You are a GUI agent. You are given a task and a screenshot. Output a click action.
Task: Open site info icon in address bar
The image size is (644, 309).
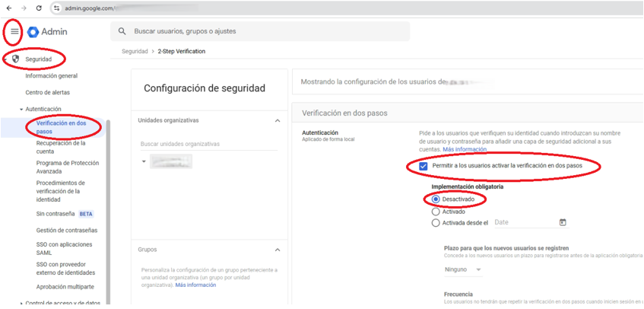[57, 8]
